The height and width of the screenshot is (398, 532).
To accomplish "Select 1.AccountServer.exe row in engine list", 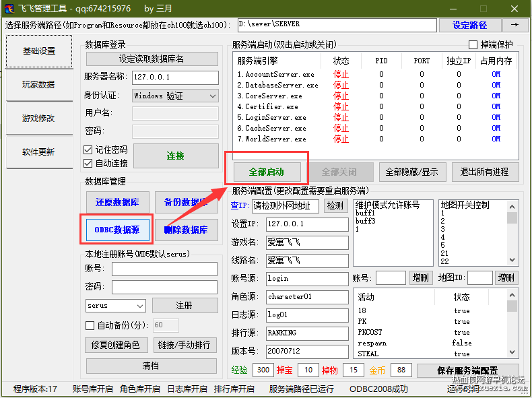I will click(376, 74).
